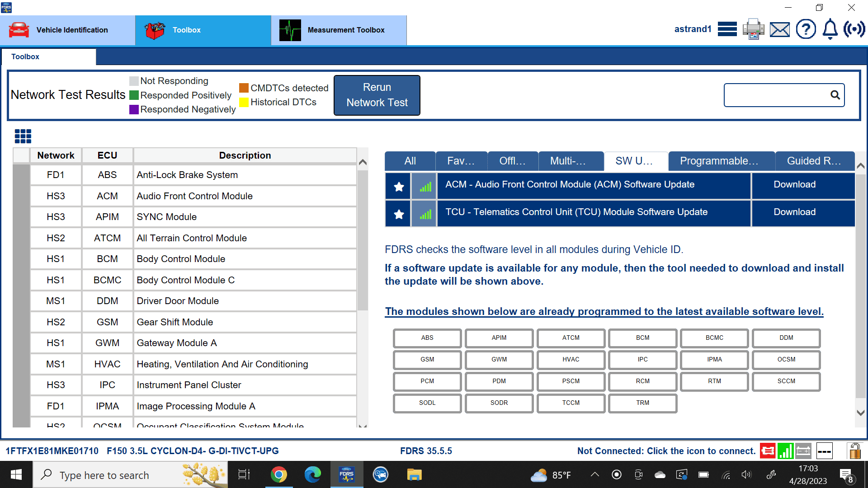Sort table by ECU column header
Image resolution: width=868 pixels, height=488 pixels.
[107, 155]
